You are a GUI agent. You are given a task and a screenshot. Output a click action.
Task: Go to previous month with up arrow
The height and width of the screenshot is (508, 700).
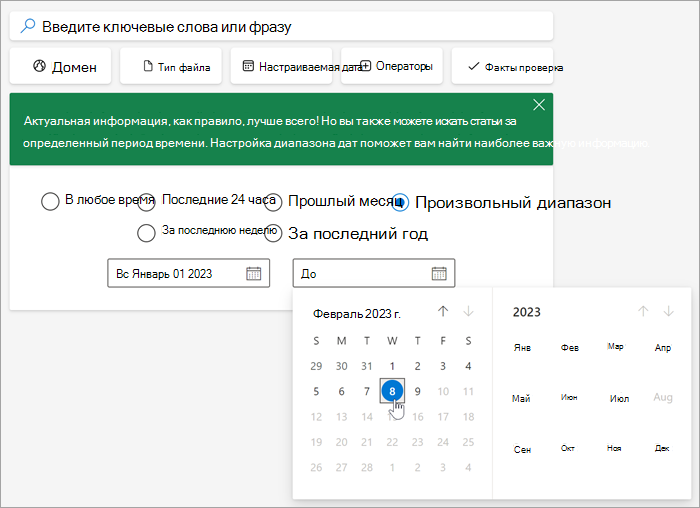click(x=443, y=311)
